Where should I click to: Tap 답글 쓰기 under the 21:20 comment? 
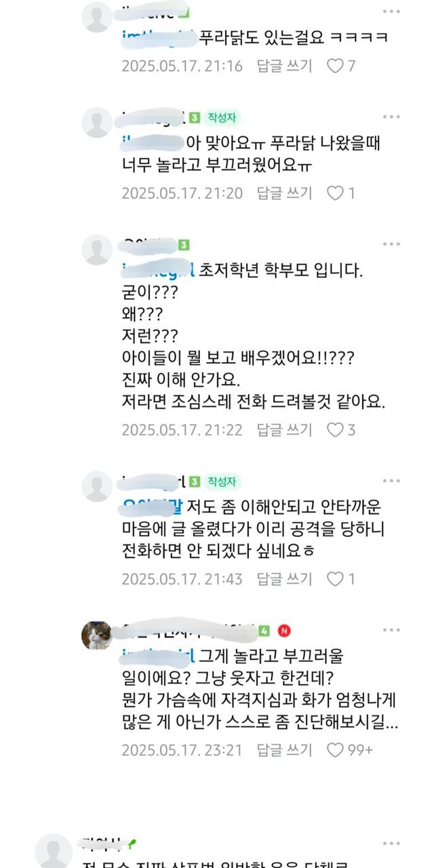click(x=284, y=193)
